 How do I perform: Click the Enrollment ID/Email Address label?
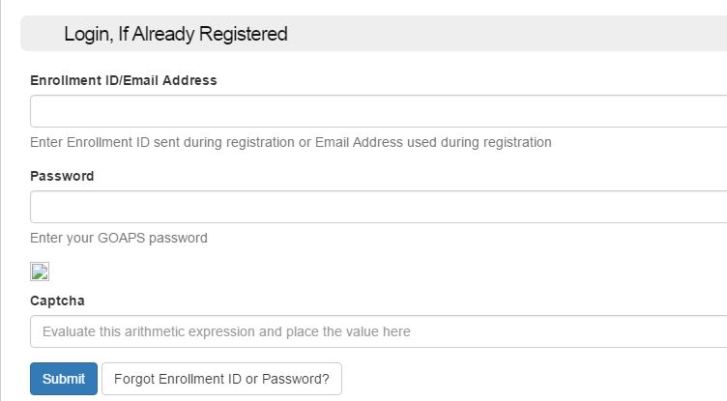124,79
